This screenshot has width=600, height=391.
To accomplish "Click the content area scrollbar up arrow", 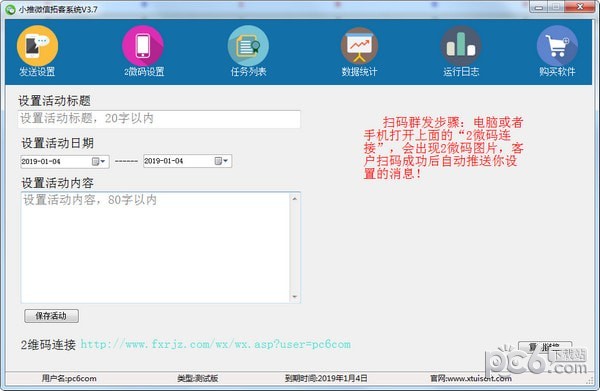I will (x=295, y=199).
